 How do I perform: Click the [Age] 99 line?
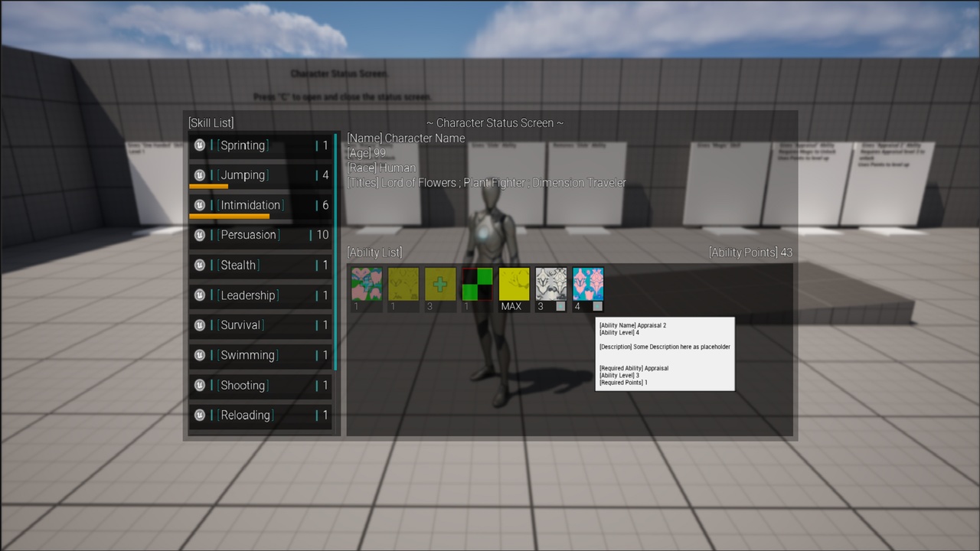[367, 153]
